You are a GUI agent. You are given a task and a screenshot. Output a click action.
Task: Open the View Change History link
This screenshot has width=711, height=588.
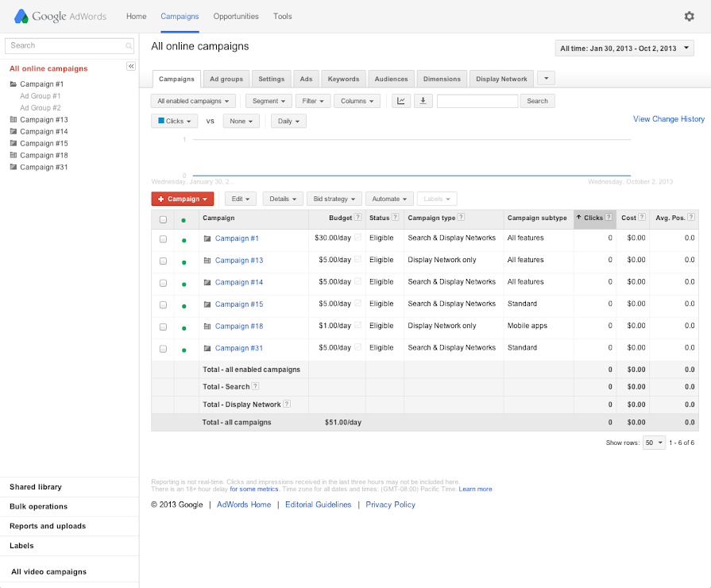pos(668,119)
